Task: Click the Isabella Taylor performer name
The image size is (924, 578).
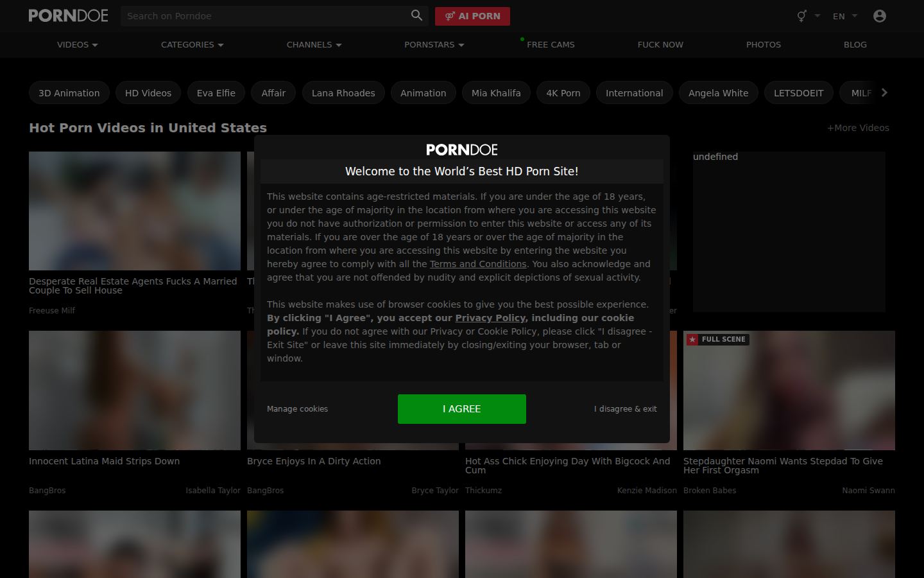Action: (x=213, y=490)
